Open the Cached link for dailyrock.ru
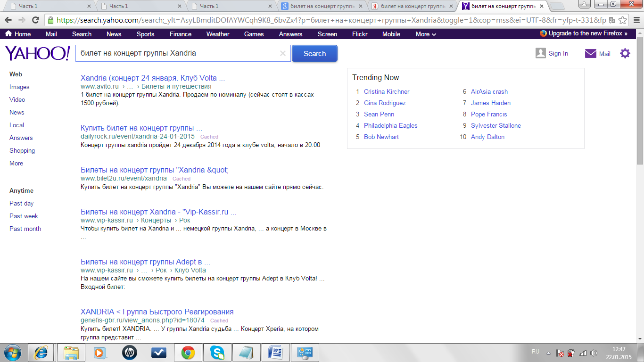 point(209,137)
